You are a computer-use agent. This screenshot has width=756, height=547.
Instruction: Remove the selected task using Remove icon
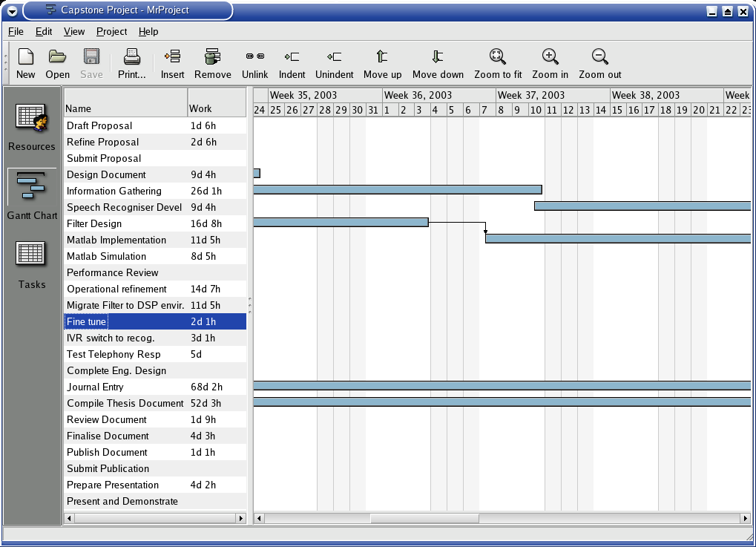(213, 57)
